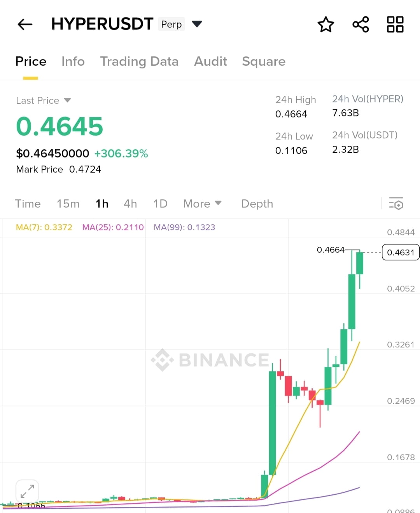This screenshot has height=513, width=420.
Task: Show the Time line chart
Action: coord(28,204)
